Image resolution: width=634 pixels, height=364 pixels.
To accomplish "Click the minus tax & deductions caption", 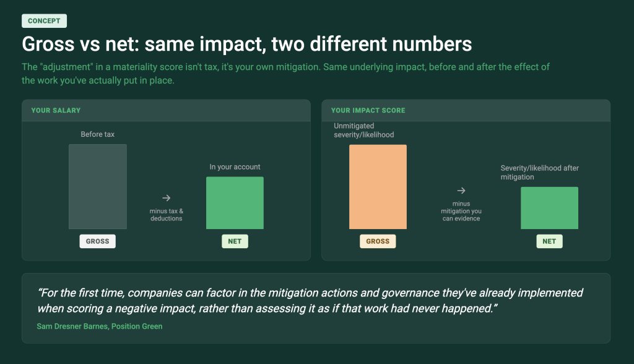I will tap(166, 215).
